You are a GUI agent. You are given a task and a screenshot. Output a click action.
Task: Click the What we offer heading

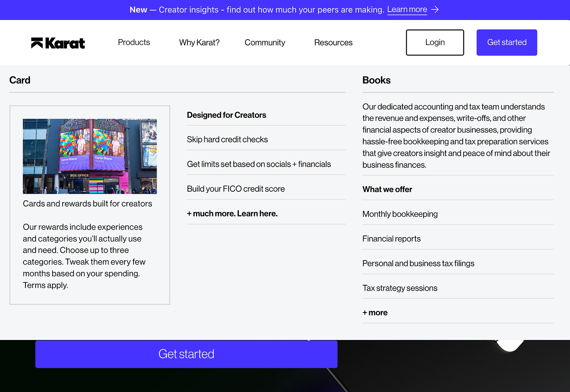387,189
